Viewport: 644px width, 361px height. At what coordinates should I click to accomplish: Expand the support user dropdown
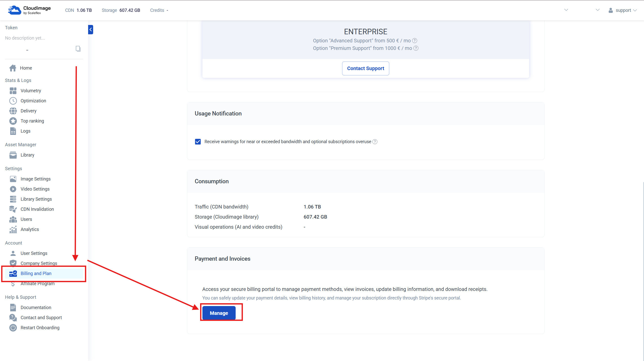click(623, 10)
